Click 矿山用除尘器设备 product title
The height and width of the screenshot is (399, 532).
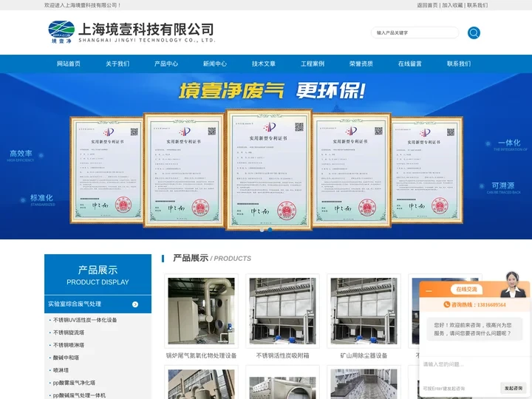coord(364,355)
